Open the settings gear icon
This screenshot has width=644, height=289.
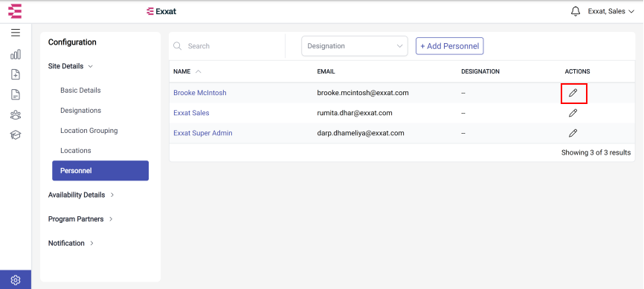pos(16,280)
